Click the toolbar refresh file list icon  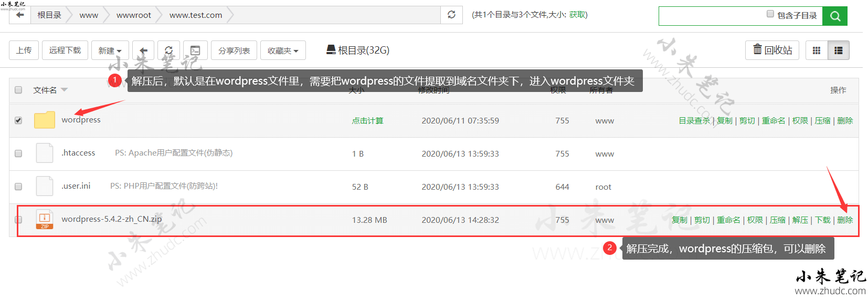point(168,50)
